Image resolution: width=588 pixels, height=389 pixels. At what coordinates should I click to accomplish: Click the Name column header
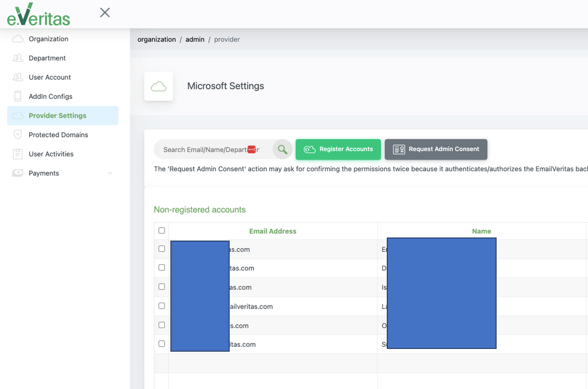(481, 231)
